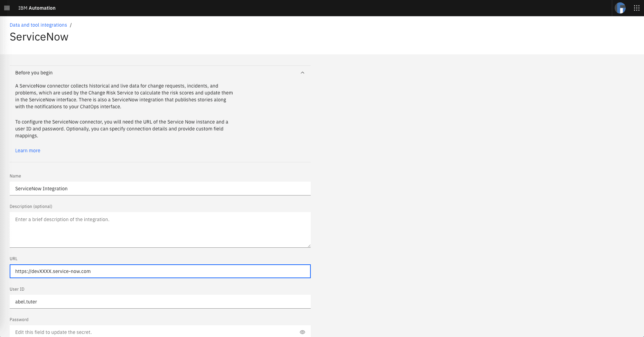Open the Learn more link
This screenshot has width=644, height=337.
pyautogui.click(x=28, y=151)
